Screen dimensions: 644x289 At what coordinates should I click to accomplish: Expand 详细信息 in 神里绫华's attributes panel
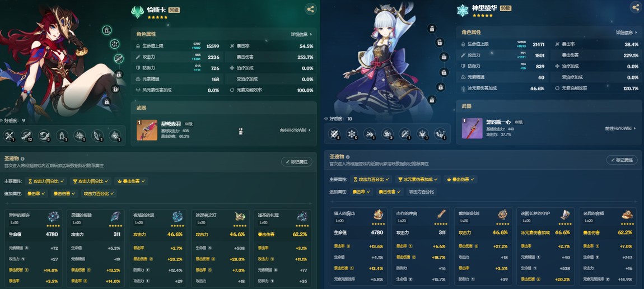pyautogui.click(x=627, y=32)
